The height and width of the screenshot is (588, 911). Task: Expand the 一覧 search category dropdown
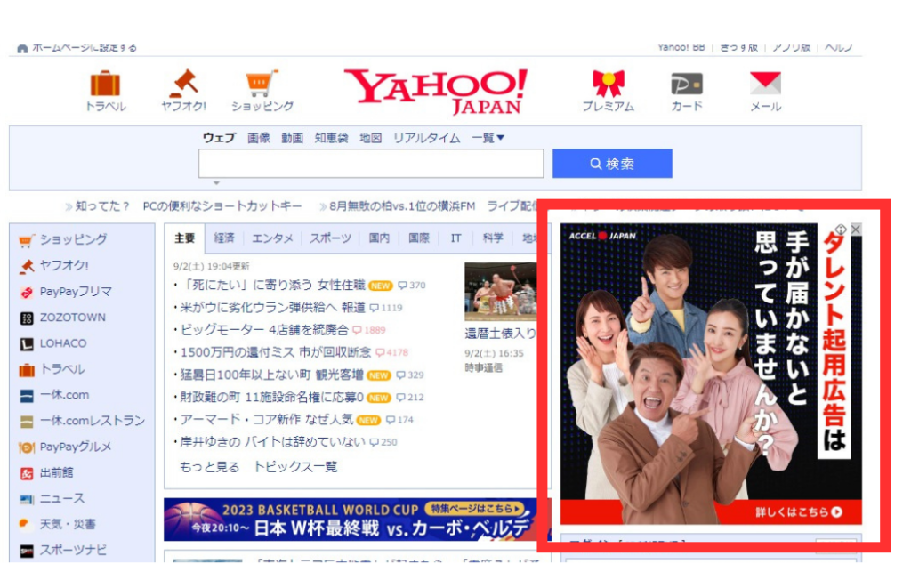click(x=488, y=138)
